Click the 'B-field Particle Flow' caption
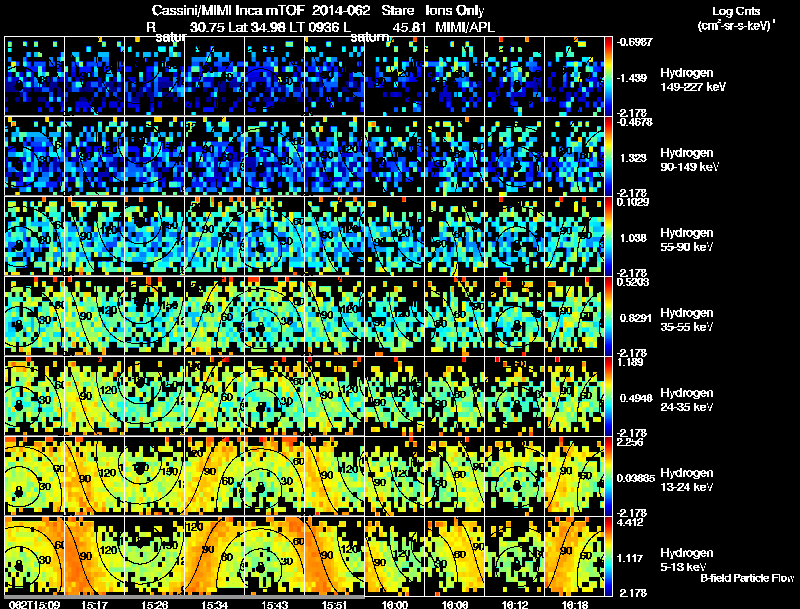This screenshot has height=609, width=800. point(747,578)
